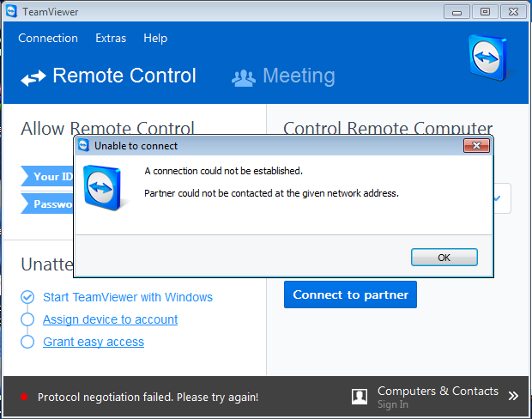Viewport: 532px width, 419px height.
Task: Click the red connection status indicator
Action: [x=24, y=397]
